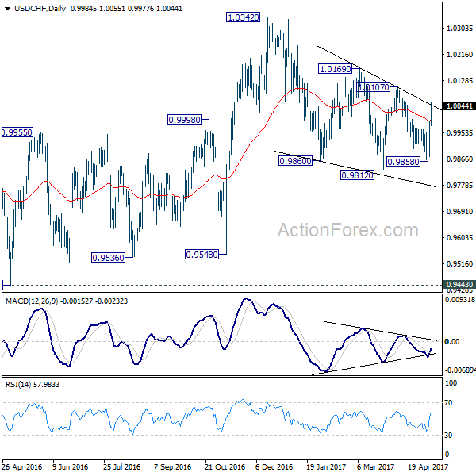Click the 6 Mar 2017 date label
This screenshot has height=476, width=476.
pos(375,466)
